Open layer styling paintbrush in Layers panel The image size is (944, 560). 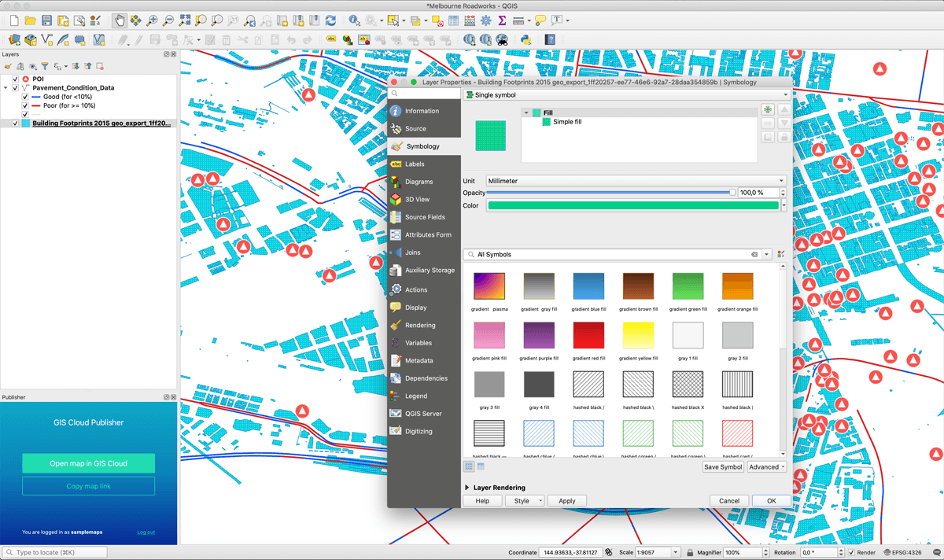[x=9, y=66]
